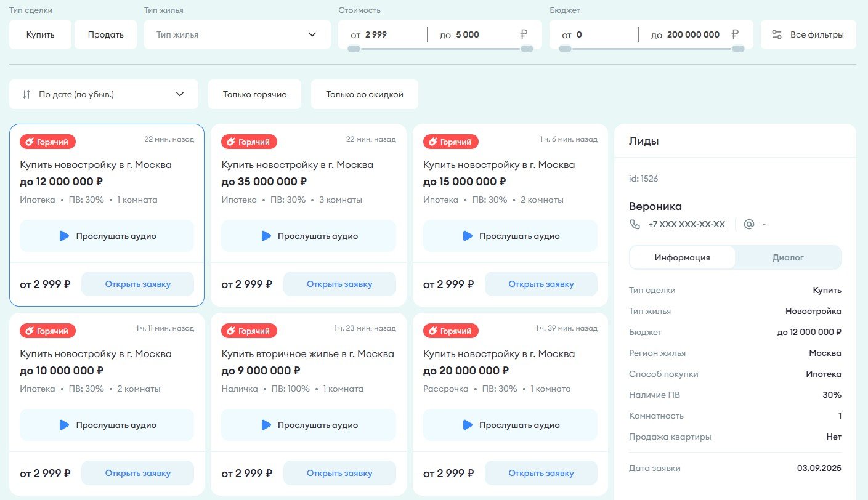Click the ruble sign in Бюджет filter

pyautogui.click(x=735, y=34)
